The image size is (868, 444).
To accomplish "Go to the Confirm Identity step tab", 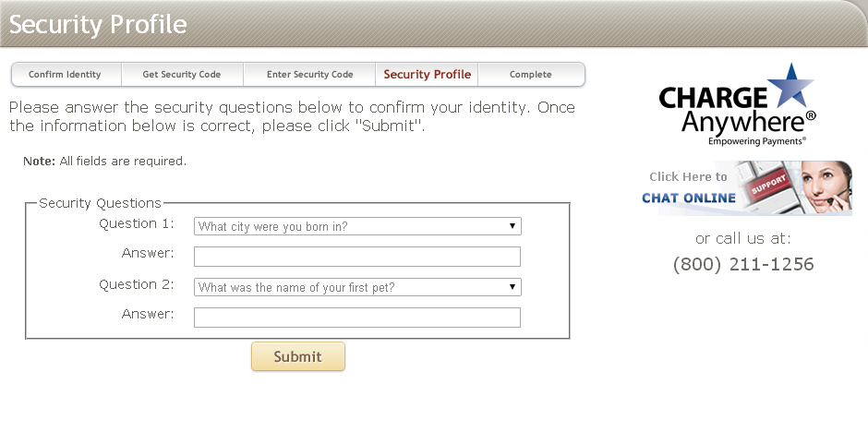I will point(65,75).
